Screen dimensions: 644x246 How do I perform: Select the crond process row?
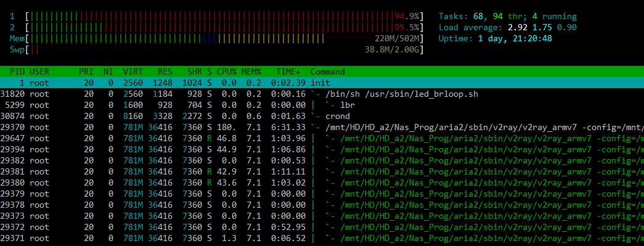(x=322, y=117)
